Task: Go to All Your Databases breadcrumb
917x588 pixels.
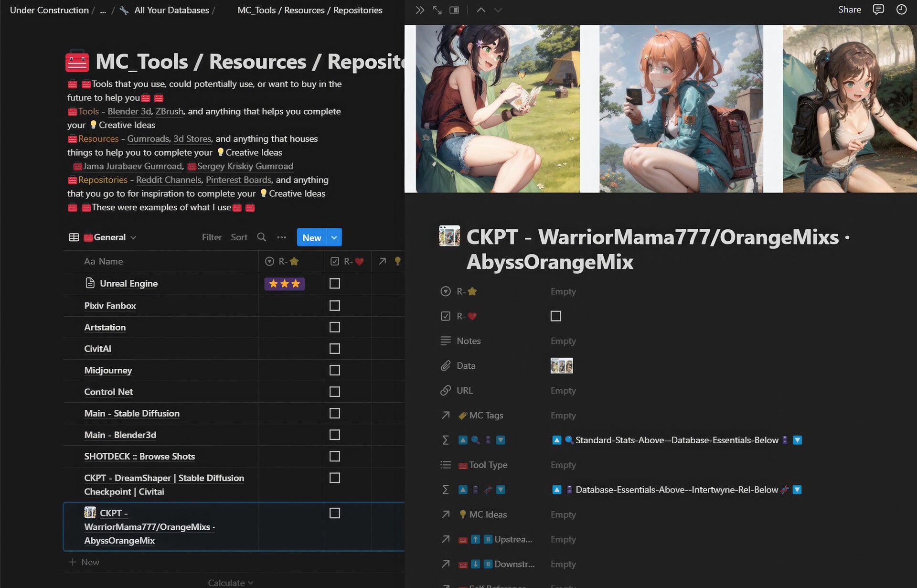Action: point(171,10)
